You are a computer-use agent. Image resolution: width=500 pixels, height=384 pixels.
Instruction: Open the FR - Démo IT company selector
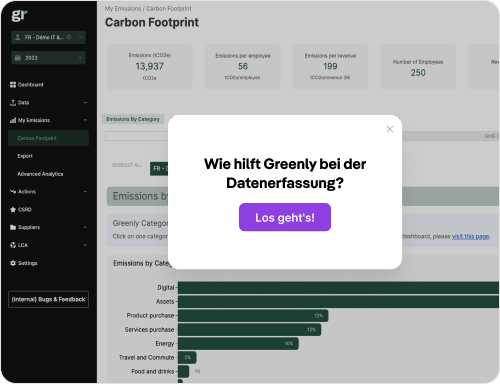(48, 37)
